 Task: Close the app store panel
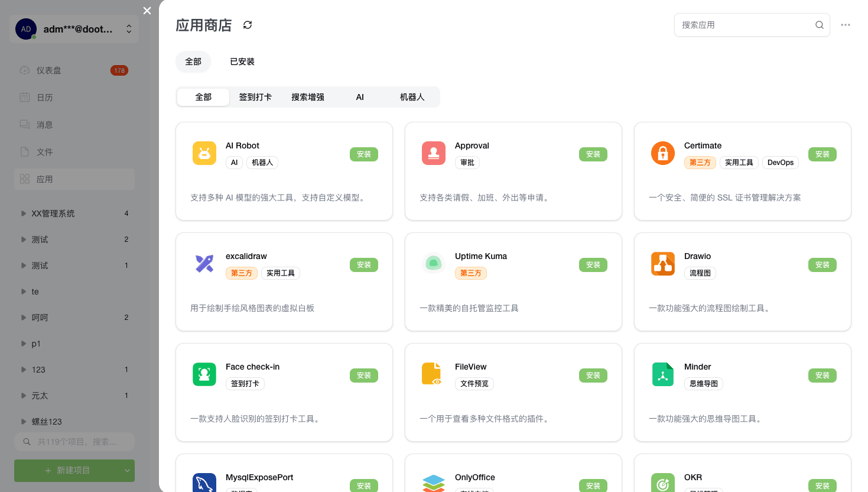[x=147, y=11]
